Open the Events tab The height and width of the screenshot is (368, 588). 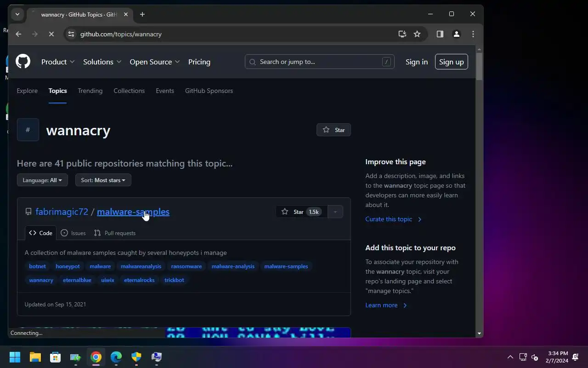[165, 91]
